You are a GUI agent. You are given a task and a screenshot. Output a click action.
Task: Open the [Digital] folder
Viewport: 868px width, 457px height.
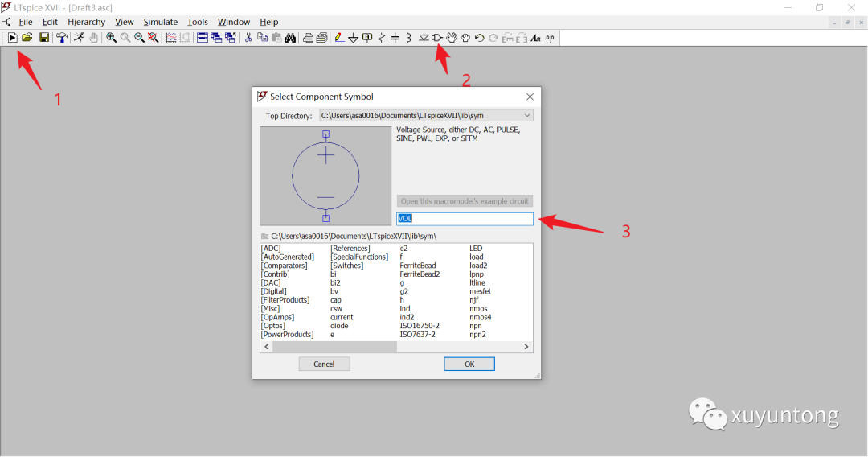pos(274,291)
